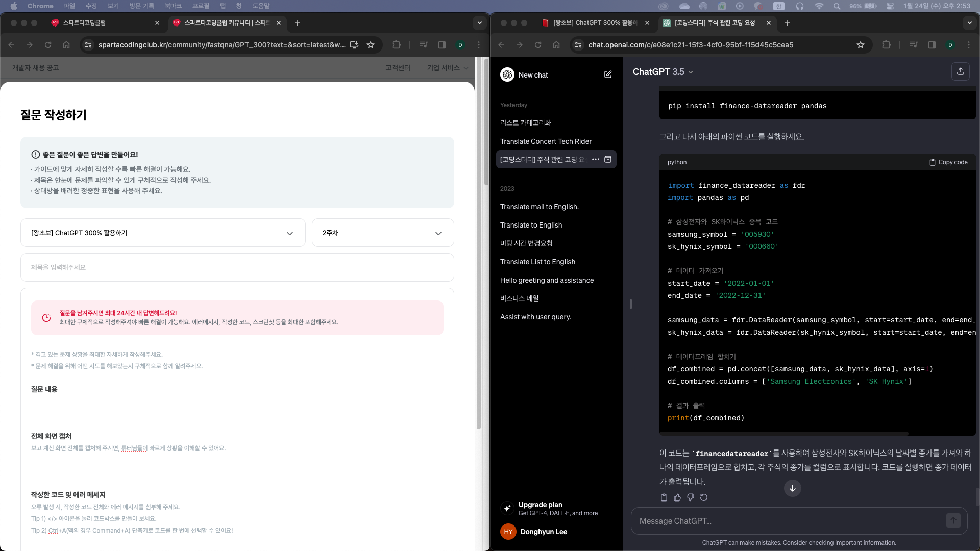Image resolution: width=980 pixels, height=551 pixels.
Task: Click the 질문 내용 text area heading
Action: [x=44, y=389]
